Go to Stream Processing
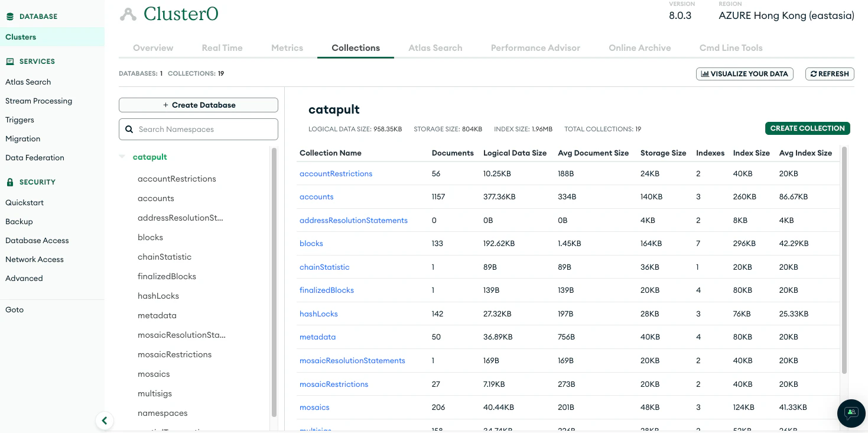Viewport: 868px width, 433px height. pos(39,101)
